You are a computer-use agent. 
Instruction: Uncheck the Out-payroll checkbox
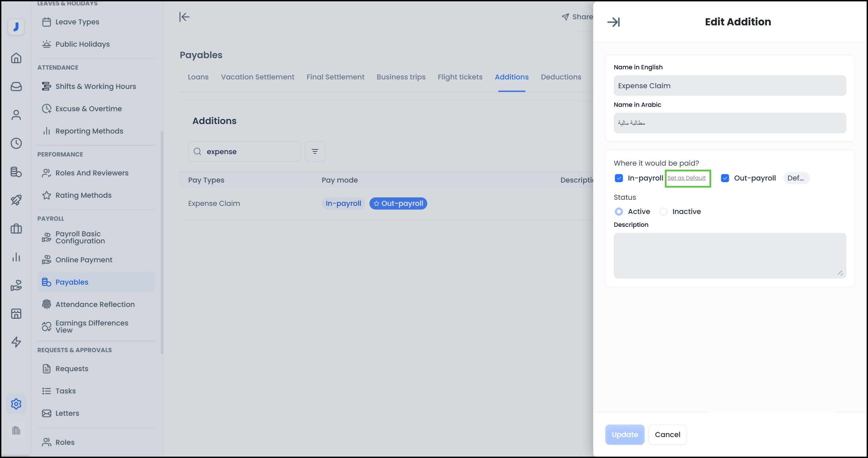[725, 178]
